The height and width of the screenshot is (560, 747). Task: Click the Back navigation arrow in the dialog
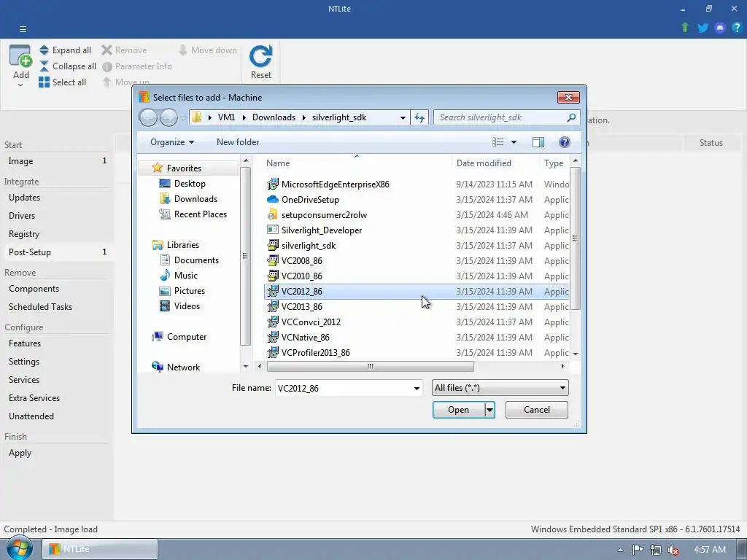coord(148,117)
